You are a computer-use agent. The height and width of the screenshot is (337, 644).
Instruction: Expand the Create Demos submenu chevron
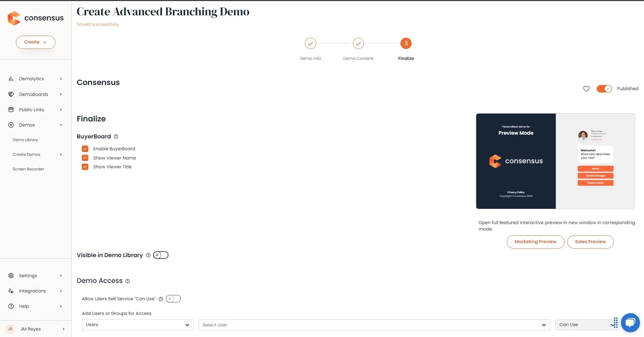tap(61, 154)
